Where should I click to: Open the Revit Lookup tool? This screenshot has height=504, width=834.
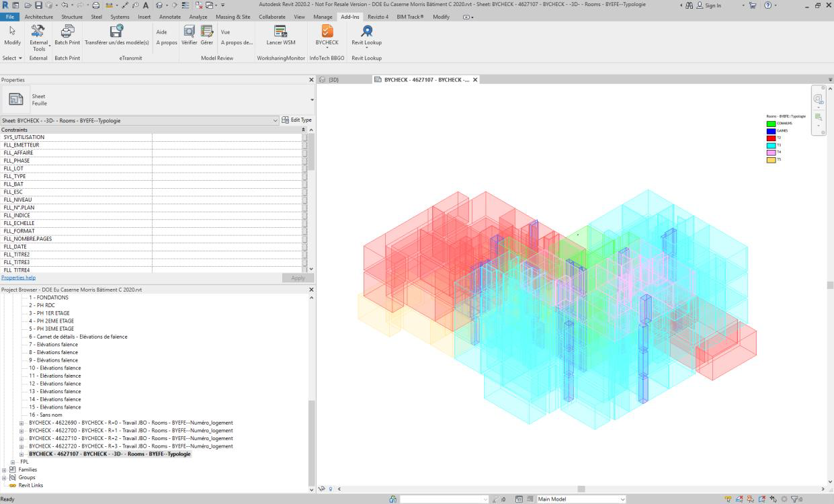366,32
